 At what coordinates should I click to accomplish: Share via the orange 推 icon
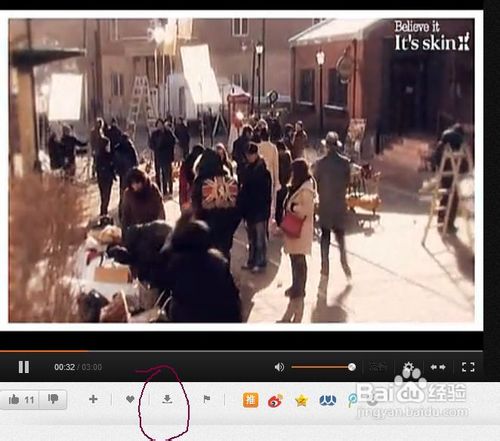(250, 400)
